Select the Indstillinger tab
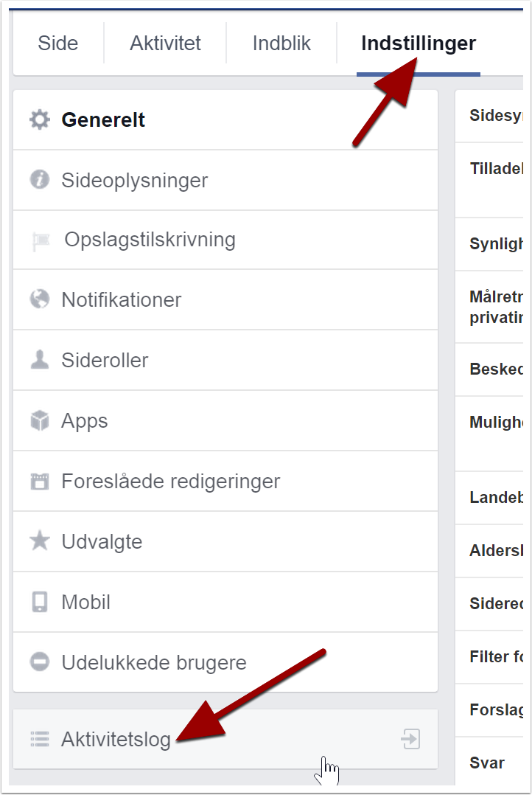532x795 pixels. click(419, 43)
